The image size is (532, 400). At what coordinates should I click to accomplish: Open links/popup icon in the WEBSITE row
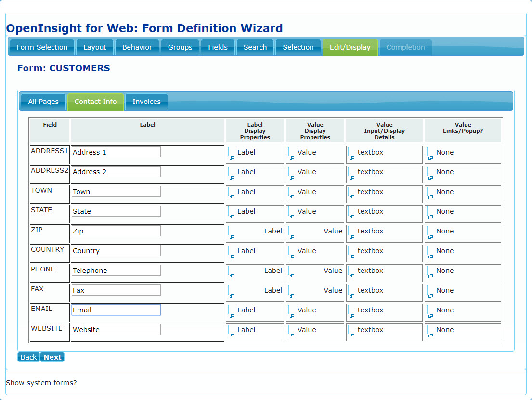[x=430, y=335]
